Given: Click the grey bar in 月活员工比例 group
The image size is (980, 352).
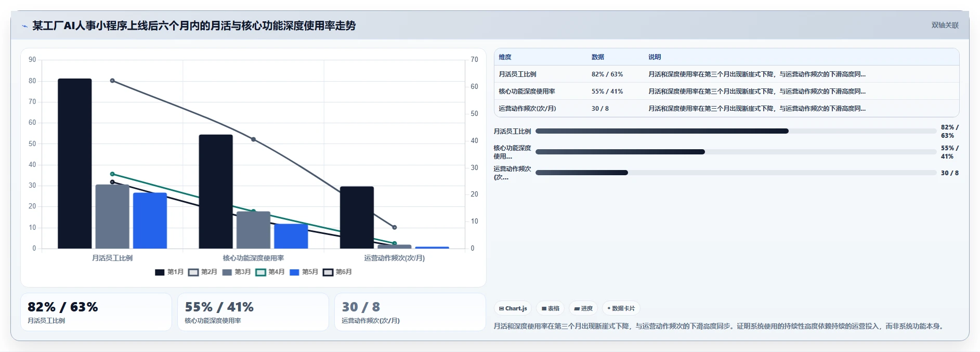Looking at the screenshot, I should (112, 216).
